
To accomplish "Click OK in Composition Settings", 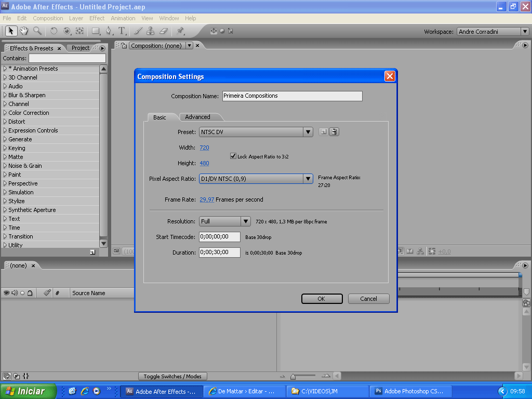I will (x=322, y=299).
